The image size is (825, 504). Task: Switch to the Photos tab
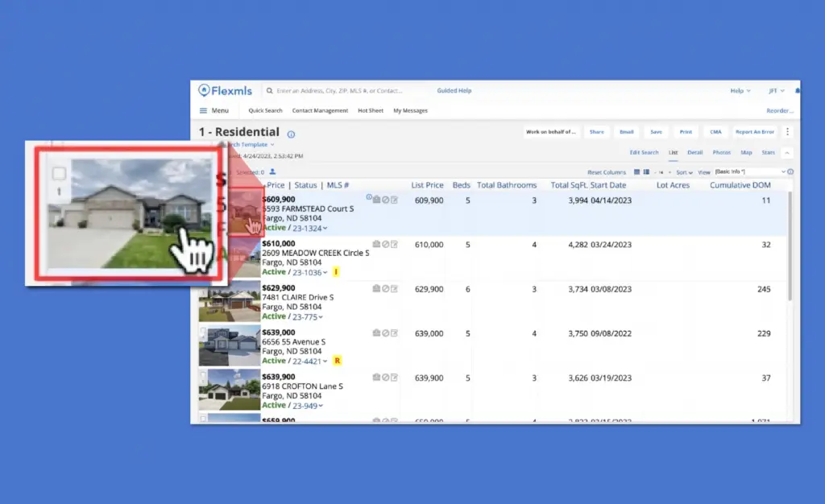tap(721, 152)
